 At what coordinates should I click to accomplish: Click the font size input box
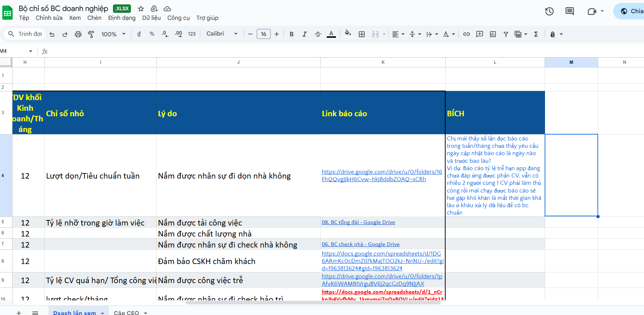[263, 34]
